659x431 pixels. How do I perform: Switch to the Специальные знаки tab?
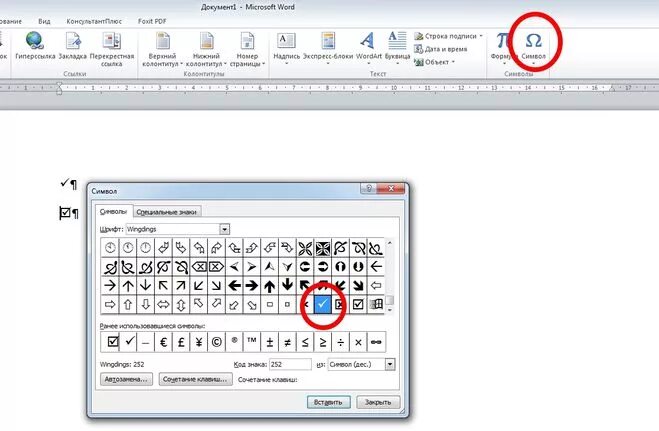pos(166,212)
